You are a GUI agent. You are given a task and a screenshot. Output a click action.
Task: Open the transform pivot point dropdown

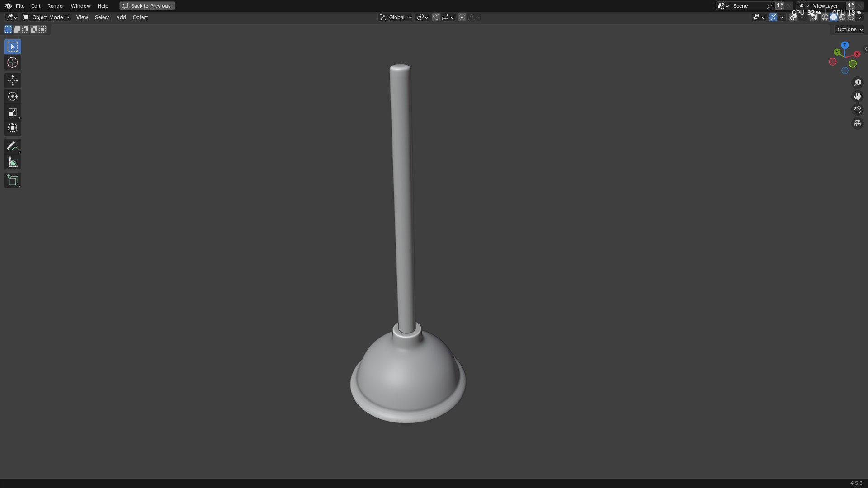tap(423, 17)
